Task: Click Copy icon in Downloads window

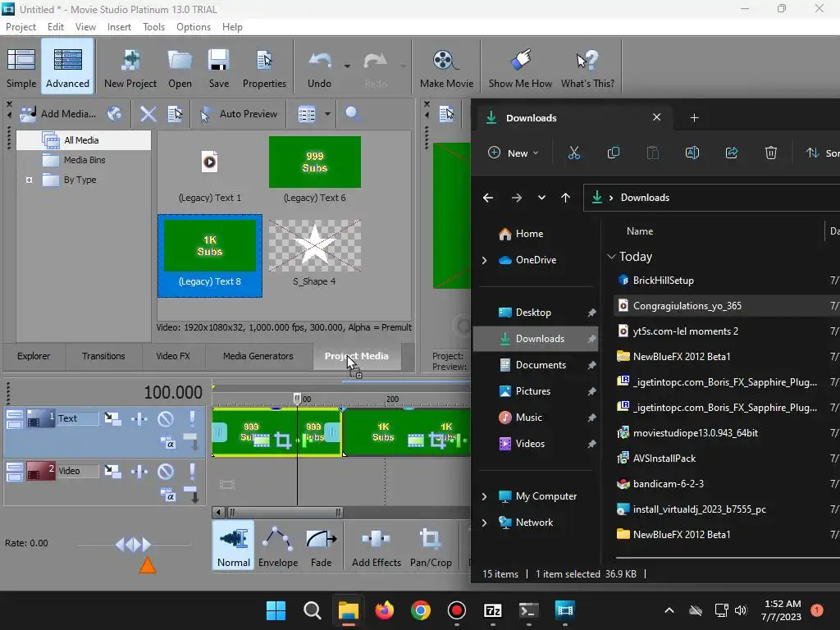Action: tap(614, 153)
